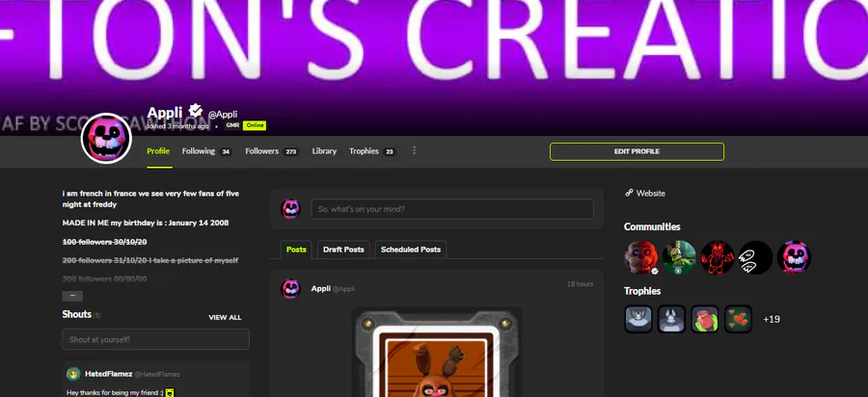Click avatar beside the post input field
868x397 pixels.
pyautogui.click(x=290, y=209)
